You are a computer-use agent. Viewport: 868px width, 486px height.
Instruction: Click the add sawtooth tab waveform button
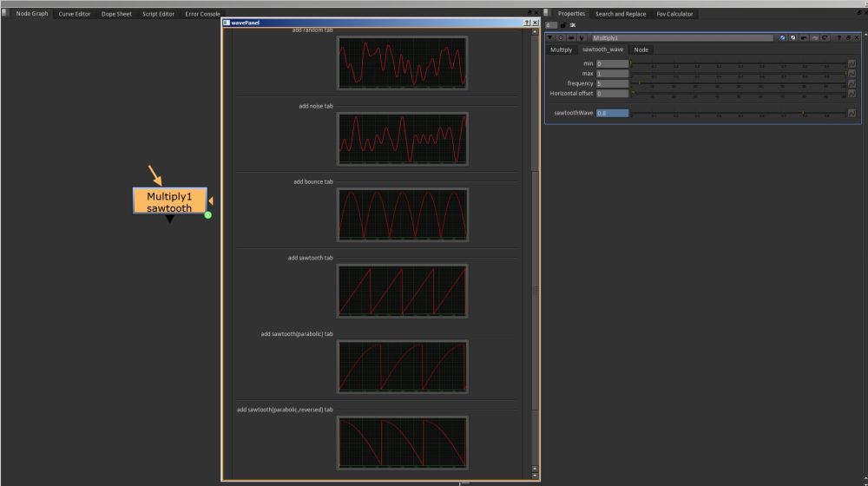(x=403, y=291)
